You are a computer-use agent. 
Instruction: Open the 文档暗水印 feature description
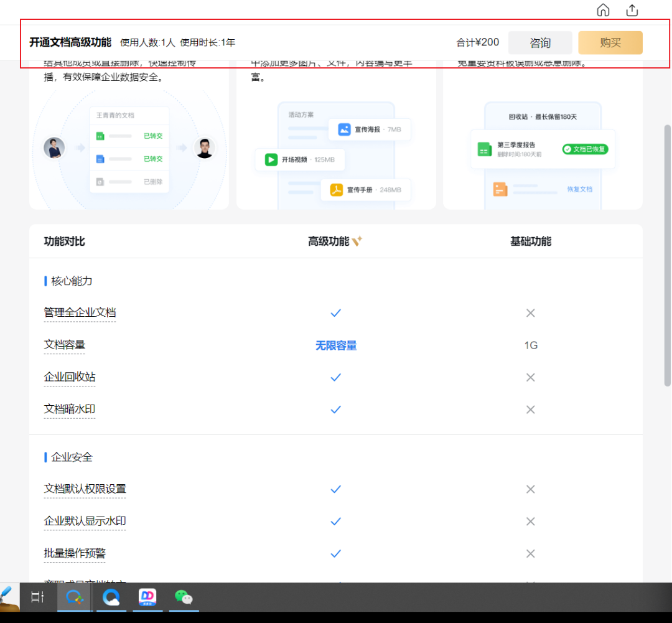tap(70, 409)
